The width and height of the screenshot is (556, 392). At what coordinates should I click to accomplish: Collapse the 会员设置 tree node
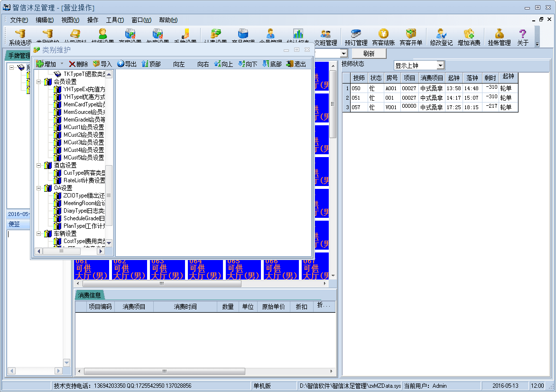[38, 82]
